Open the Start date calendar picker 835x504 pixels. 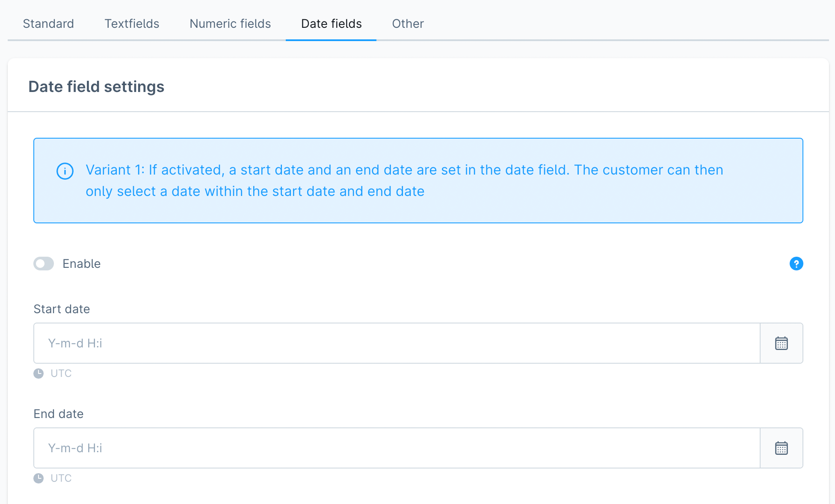tap(781, 343)
